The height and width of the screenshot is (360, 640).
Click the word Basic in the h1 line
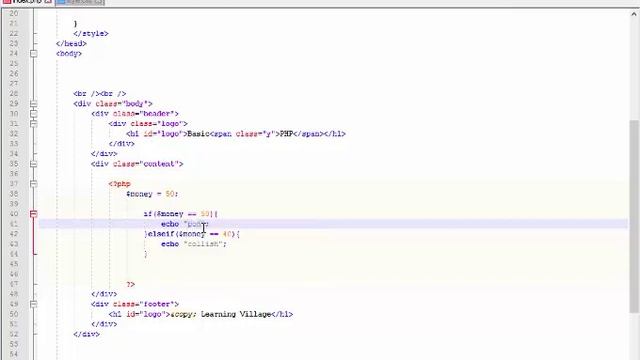198,133
